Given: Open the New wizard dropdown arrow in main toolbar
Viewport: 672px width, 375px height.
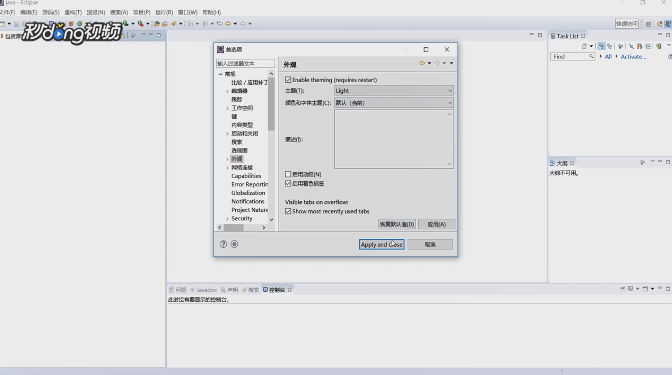Looking at the screenshot, I should click(9, 24).
